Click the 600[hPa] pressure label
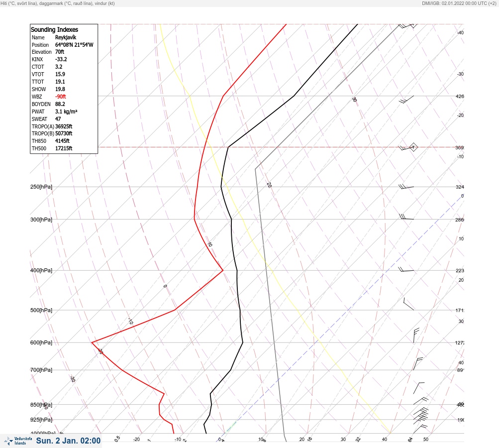499x448 pixels. (x=41, y=342)
